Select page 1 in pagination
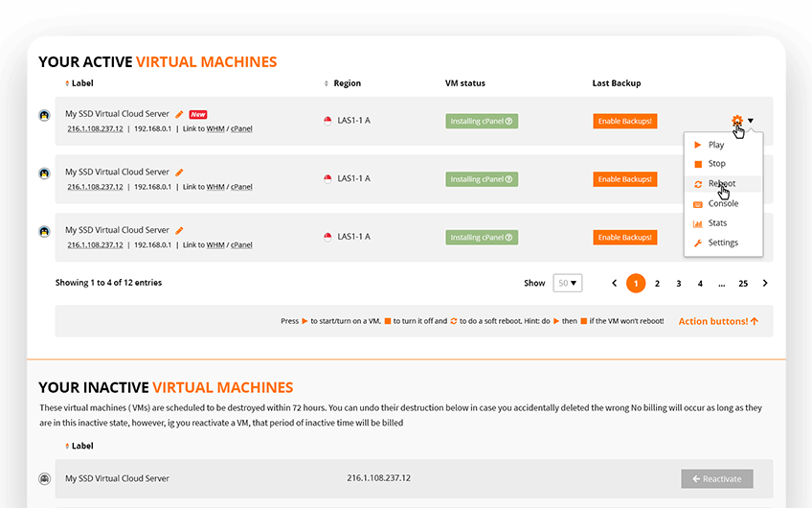The image size is (812, 508). pyautogui.click(x=636, y=283)
